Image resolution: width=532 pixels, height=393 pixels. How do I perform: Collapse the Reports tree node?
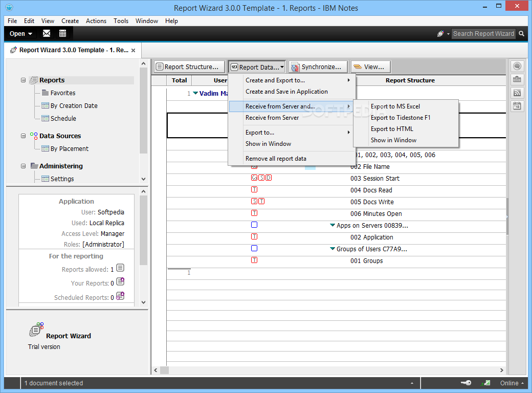point(23,80)
